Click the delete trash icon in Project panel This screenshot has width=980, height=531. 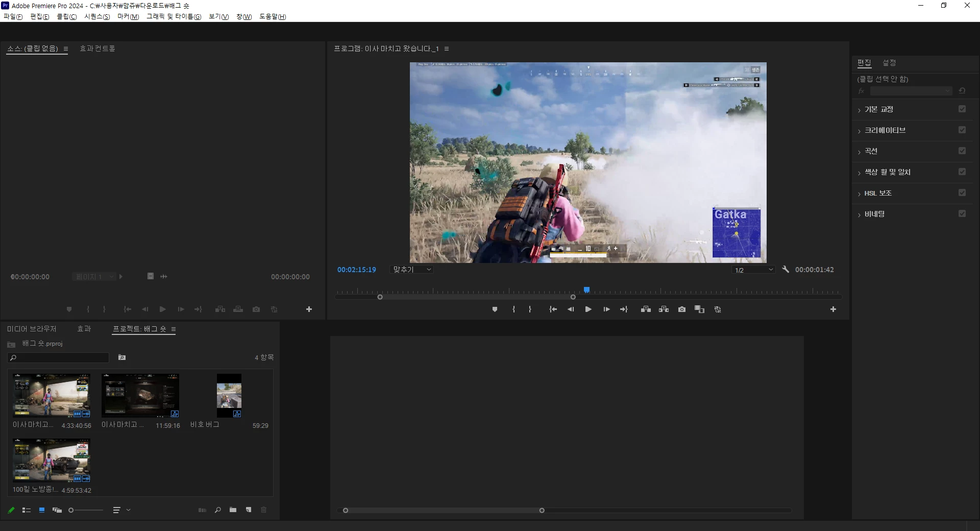(264, 510)
